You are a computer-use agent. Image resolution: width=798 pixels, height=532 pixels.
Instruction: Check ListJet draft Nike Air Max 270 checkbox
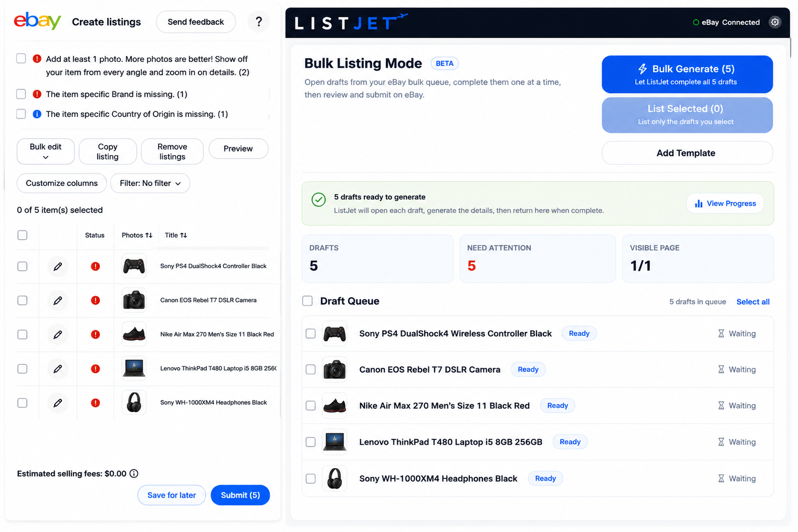tap(310, 406)
